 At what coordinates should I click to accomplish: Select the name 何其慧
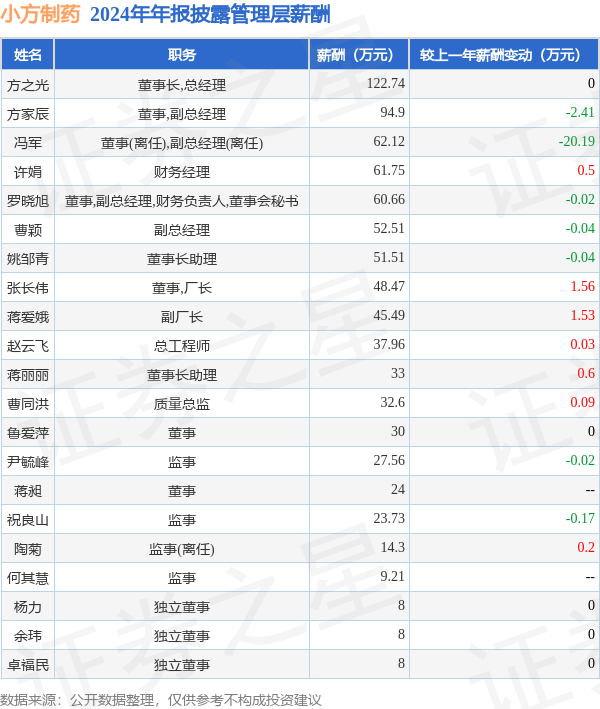click(28, 578)
